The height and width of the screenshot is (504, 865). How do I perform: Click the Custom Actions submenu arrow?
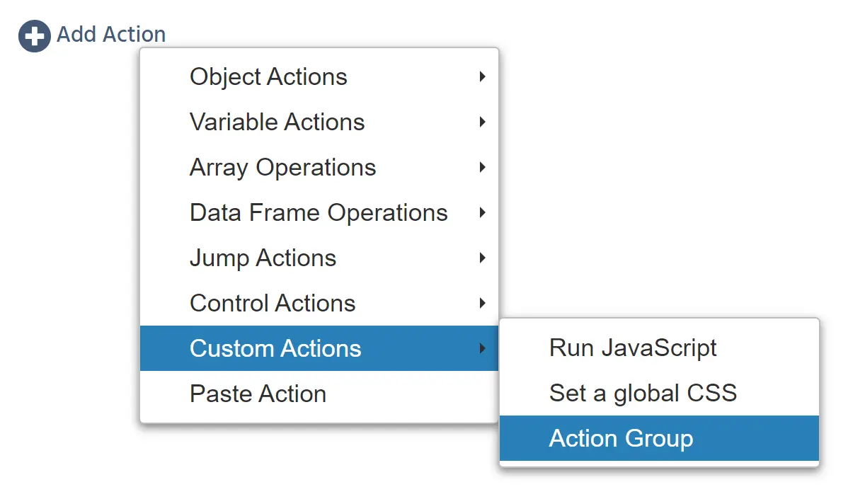tap(482, 348)
